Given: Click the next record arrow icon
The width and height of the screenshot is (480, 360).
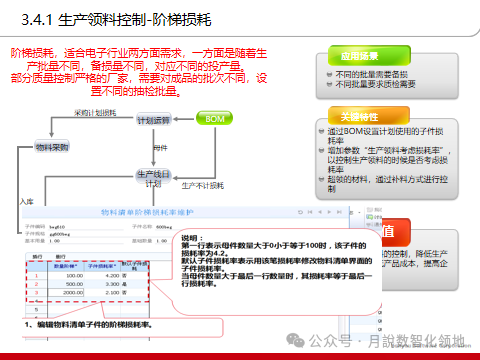Looking at the screenshot, I should [329, 212].
